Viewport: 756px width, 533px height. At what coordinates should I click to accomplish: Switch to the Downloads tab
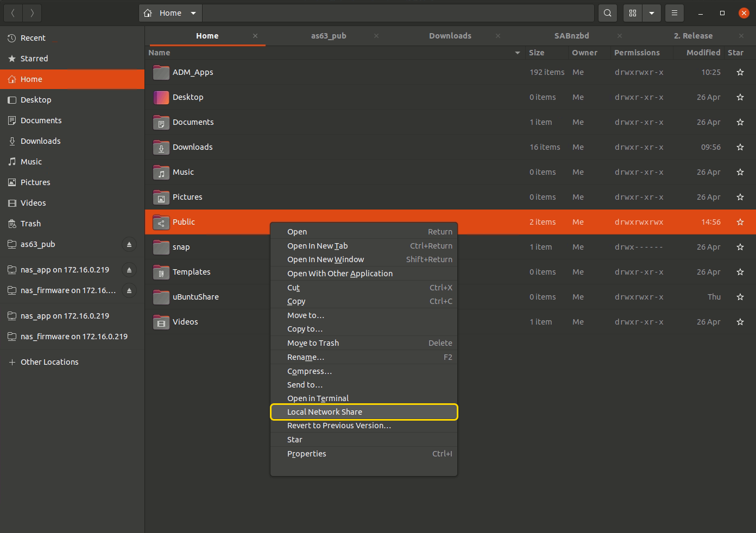(450, 36)
